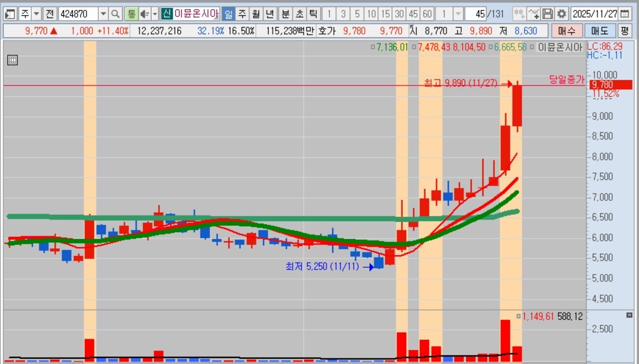
Task: Switch to the 주 weekly chart tab
Action: coord(242,14)
